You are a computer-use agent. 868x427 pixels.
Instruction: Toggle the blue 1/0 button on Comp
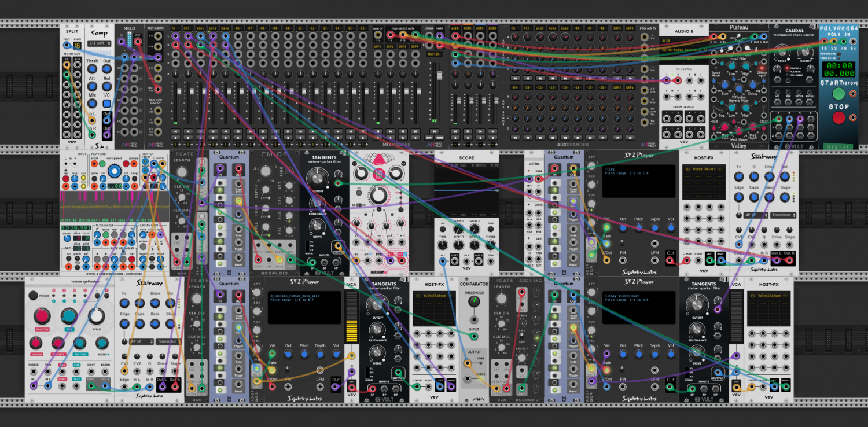107,104
